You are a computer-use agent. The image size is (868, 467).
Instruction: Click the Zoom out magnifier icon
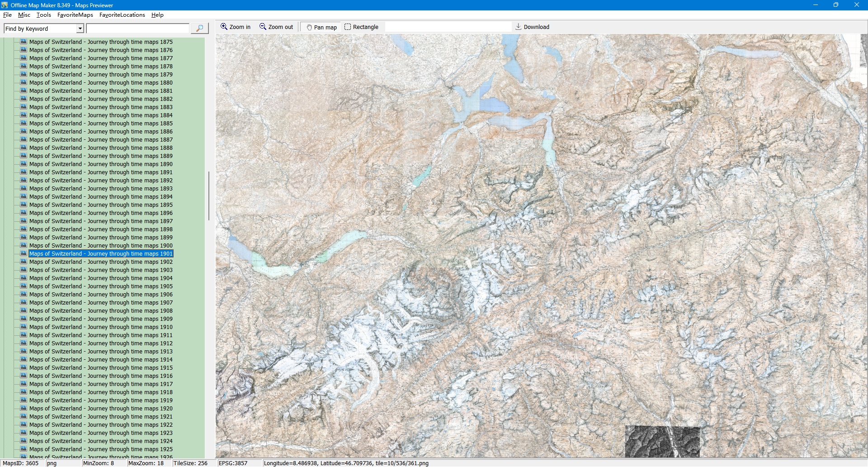[263, 27]
